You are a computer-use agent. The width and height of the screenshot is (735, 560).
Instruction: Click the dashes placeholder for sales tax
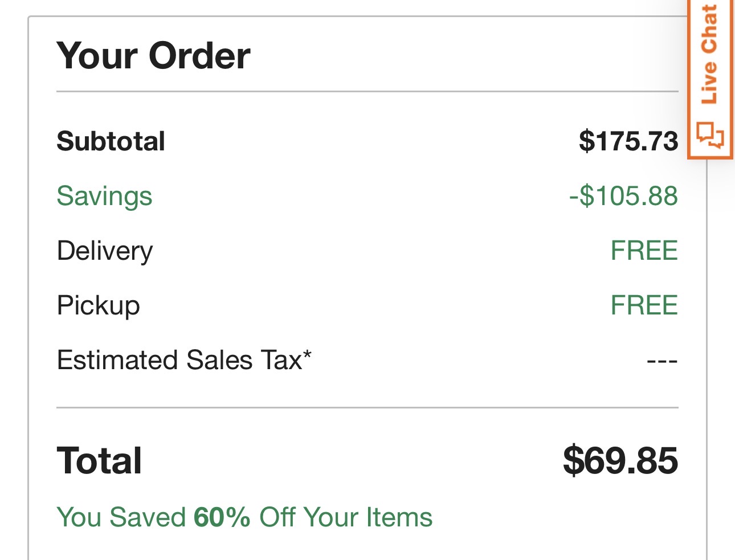(x=662, y=361)
